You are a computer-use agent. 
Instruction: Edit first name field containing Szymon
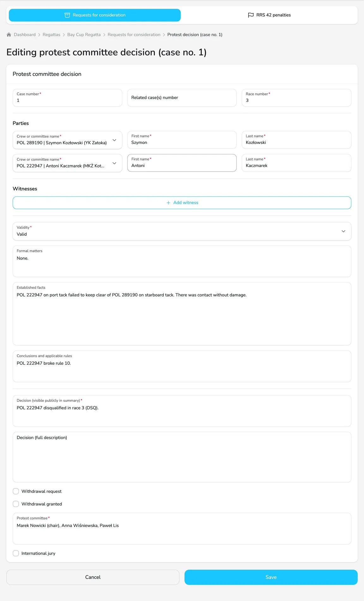point(182,140)
